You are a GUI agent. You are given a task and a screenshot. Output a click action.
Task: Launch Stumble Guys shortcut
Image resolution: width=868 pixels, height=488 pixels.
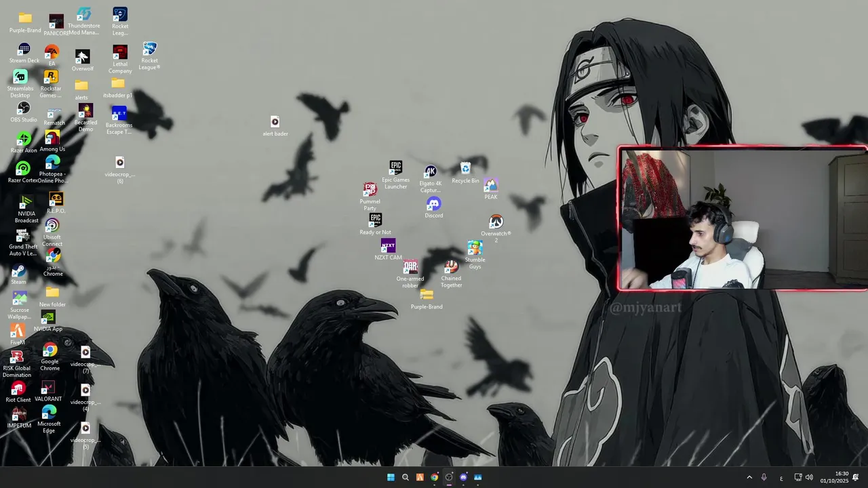pyautogui.click(x=475, y=255)
